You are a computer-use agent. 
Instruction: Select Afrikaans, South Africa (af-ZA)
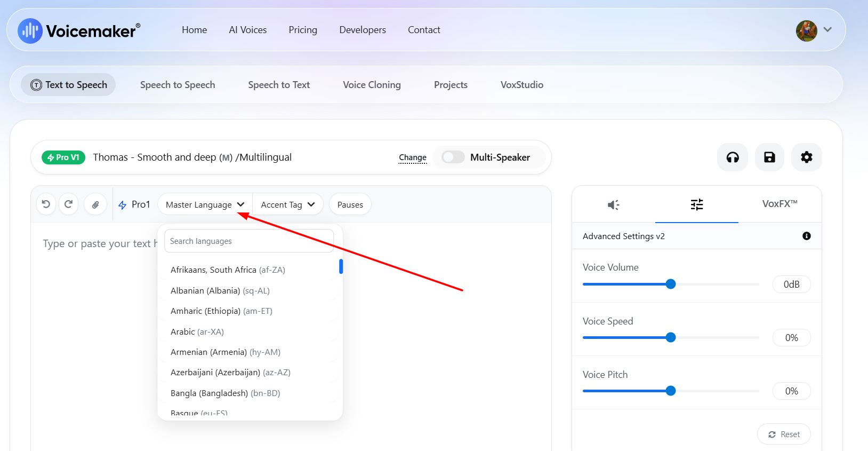pos(228,270)
